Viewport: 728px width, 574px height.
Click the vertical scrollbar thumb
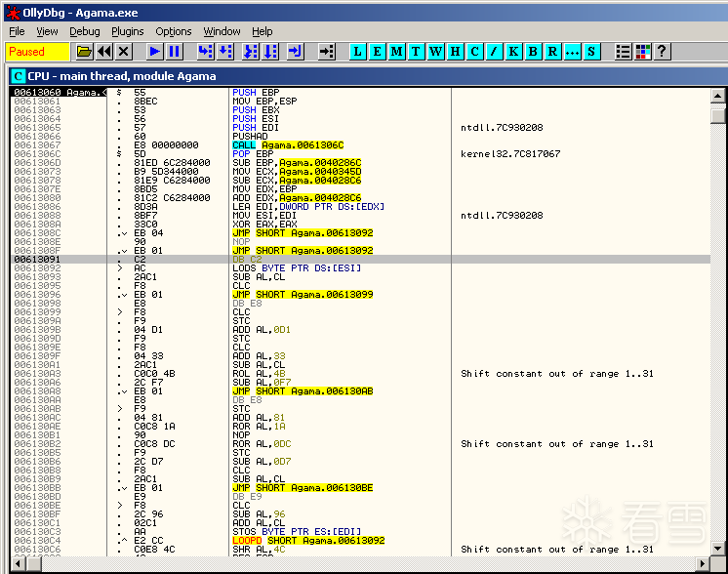click(x=717, y=114)
